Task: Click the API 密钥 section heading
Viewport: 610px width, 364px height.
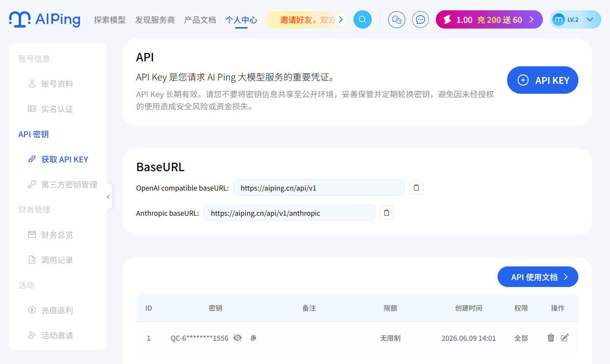Action: [34, 134]
